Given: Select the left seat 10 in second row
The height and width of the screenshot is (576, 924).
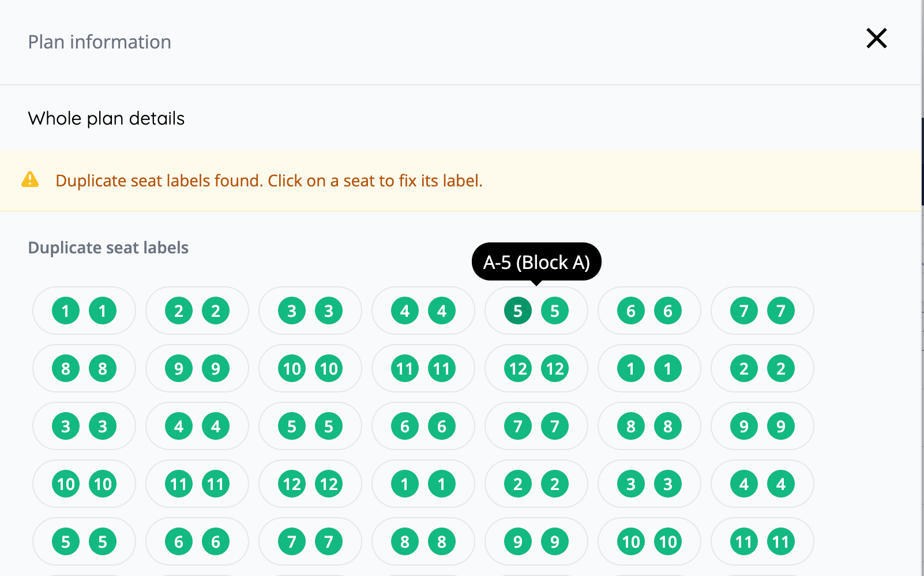Looking at the screenshot, I should tap(292, 368).
